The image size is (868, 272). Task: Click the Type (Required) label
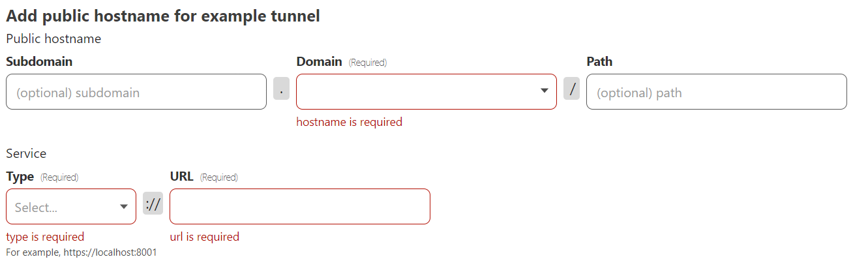click(x=42, y=177)
